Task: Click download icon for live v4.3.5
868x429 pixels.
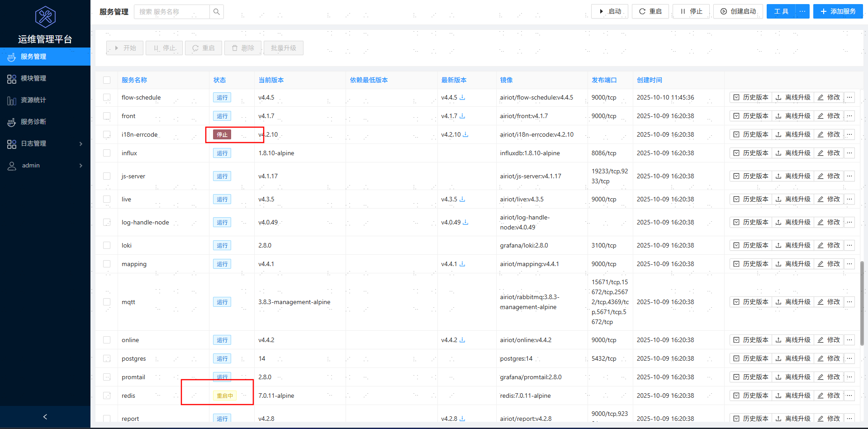Action: [x=462, y=199]
